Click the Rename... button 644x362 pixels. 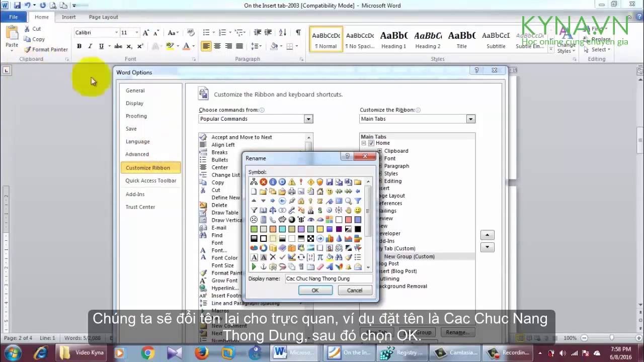coord(457,332)
